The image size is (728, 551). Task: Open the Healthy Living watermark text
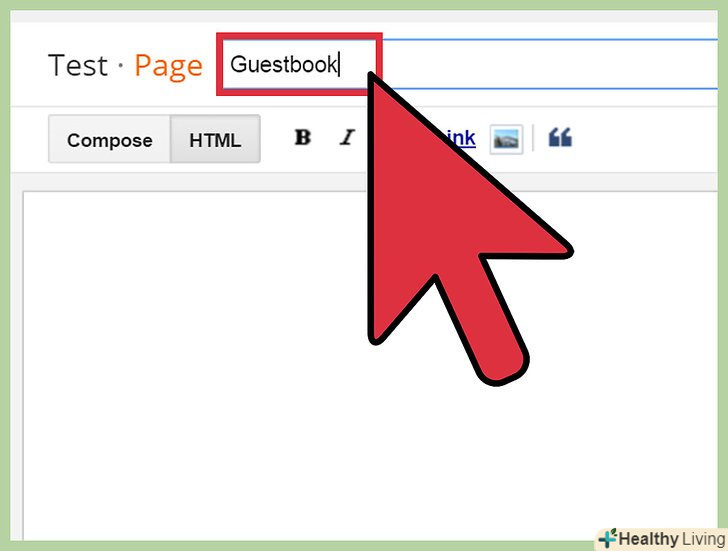tap(672, 539)
